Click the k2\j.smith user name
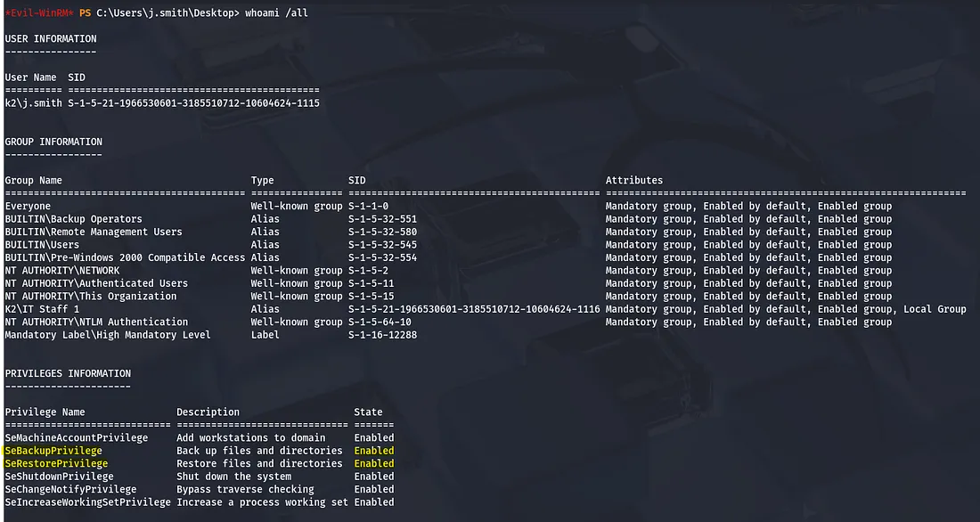This screenshot has height=522, width=980. point(34,103)
